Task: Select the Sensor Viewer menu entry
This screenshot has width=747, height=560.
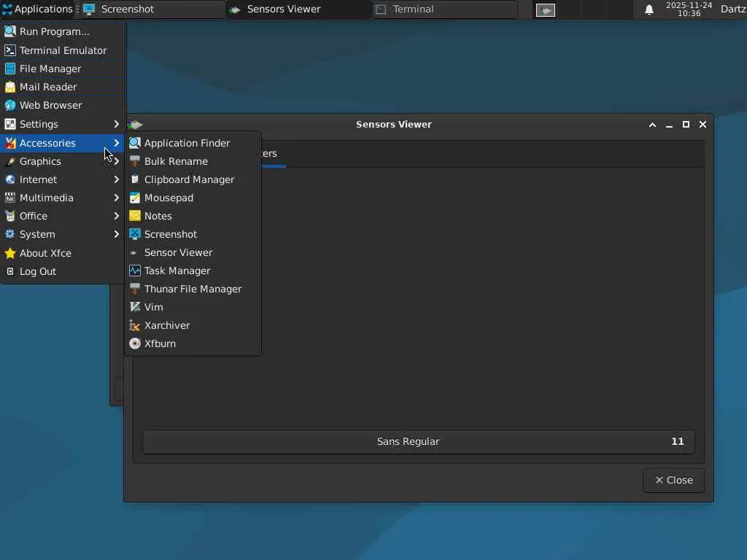Action: (x=193, y=252)
